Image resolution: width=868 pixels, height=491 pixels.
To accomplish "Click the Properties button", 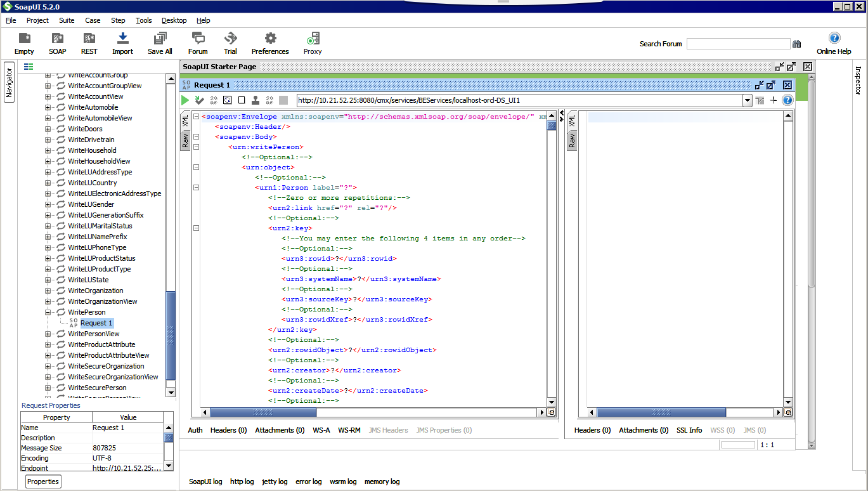I will (x=43, y=481).
